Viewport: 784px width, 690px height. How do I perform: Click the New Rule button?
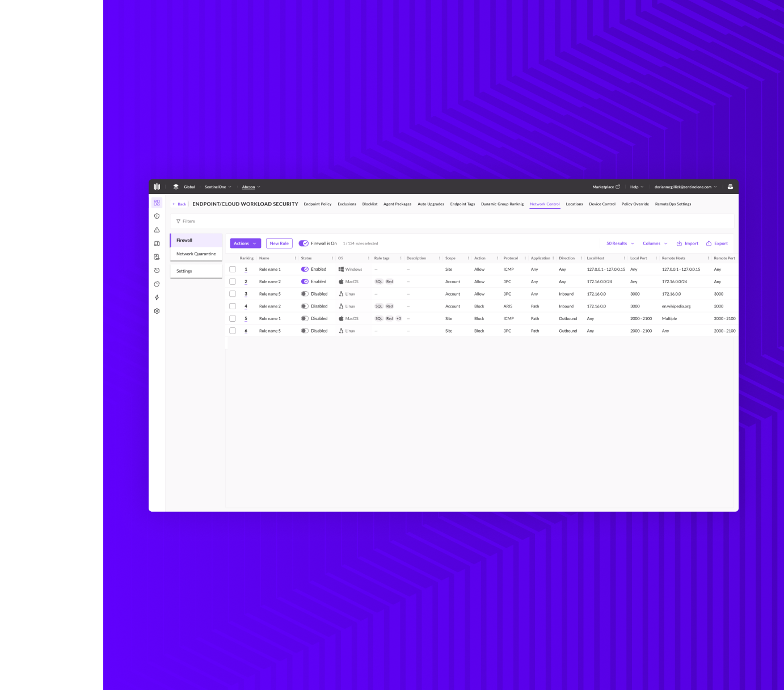(x=279, y=243)
